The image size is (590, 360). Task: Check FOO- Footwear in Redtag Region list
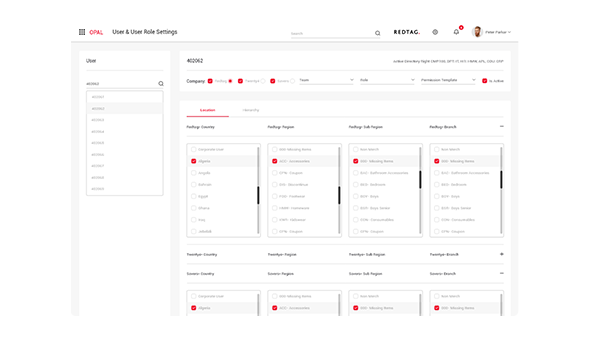click(x=274, y=196)
